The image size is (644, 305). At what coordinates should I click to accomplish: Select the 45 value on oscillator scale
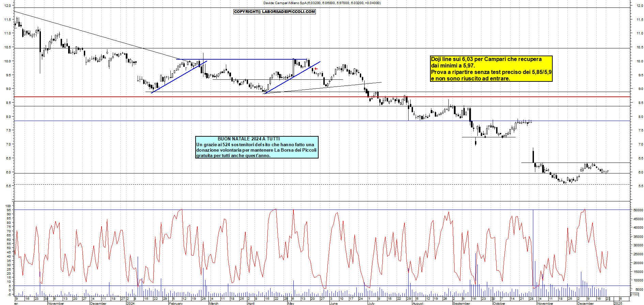tap(9, 252)
